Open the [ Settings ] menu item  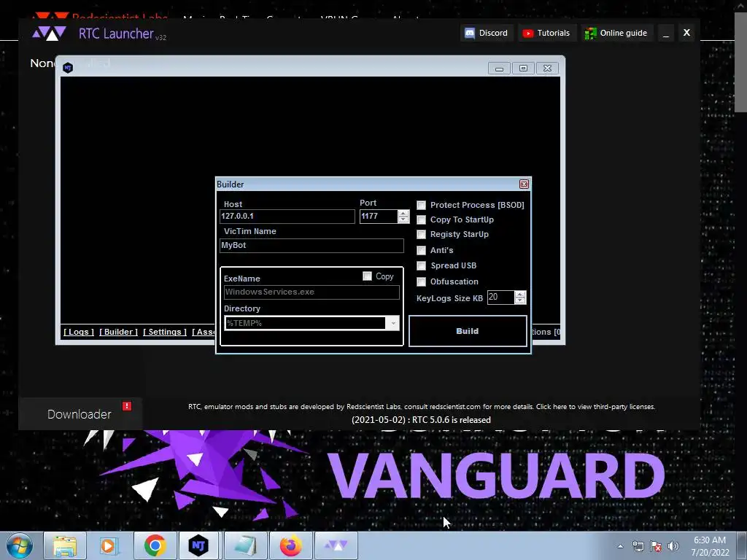(165, 332)
